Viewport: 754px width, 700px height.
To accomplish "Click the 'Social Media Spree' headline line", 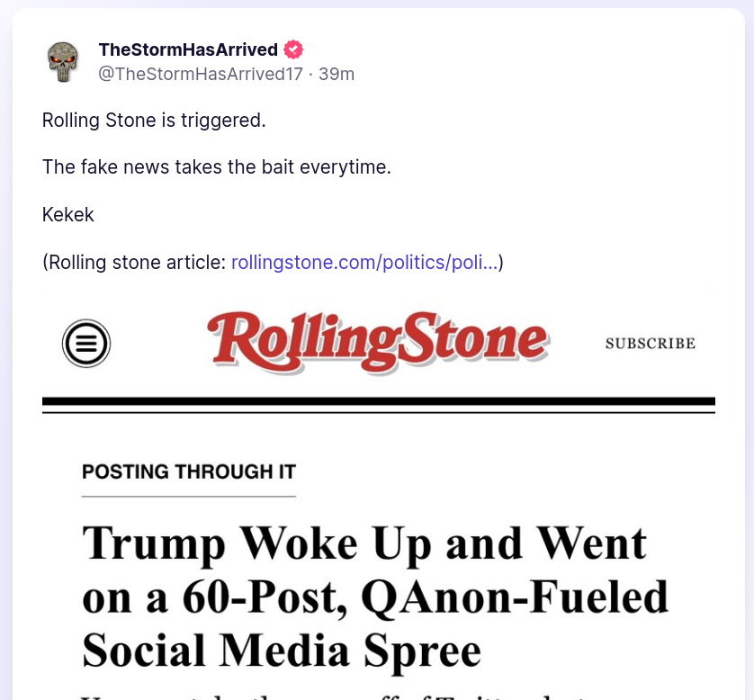I will [x=282, y=649].
